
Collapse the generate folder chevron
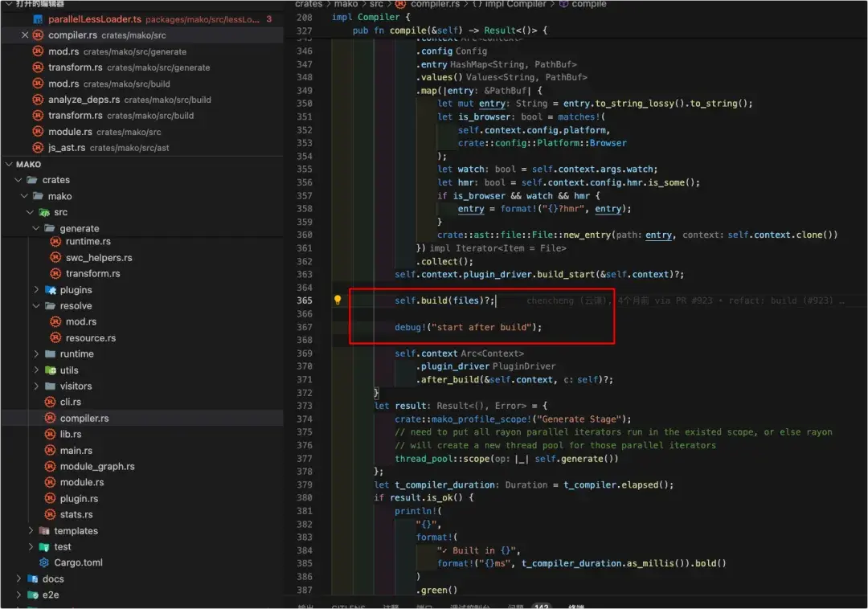pos(36,228)
